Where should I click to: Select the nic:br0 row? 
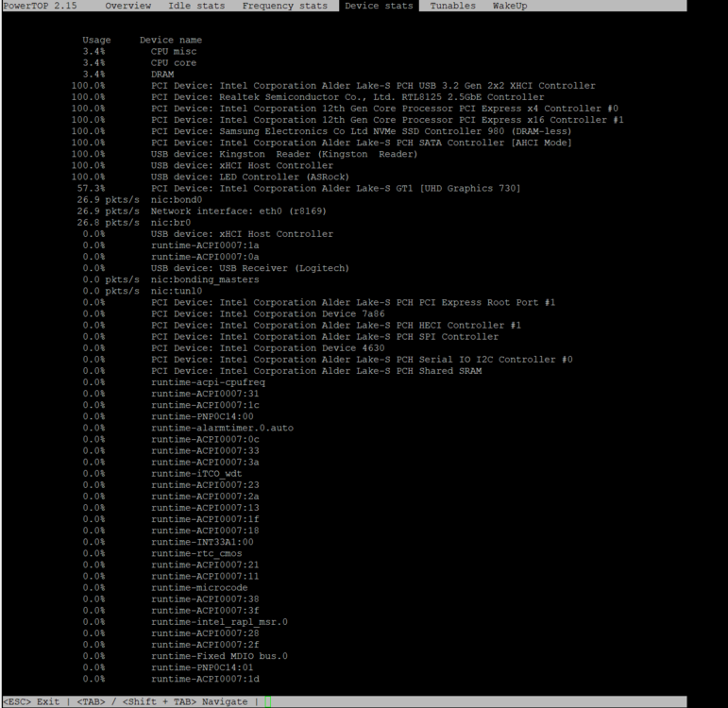(x=134, y=223)
